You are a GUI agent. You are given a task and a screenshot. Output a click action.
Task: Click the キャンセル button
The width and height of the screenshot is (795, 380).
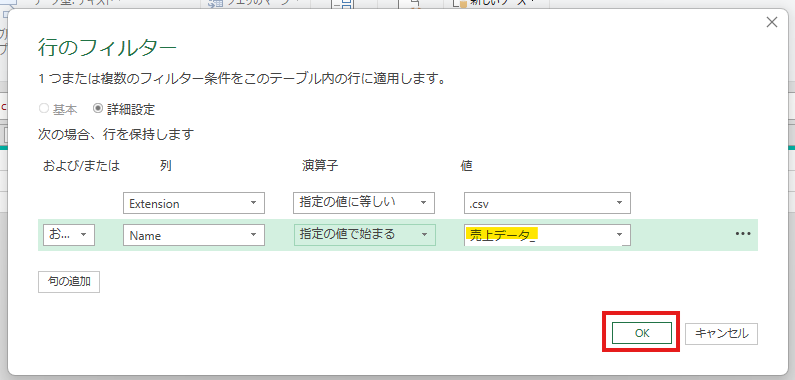click(721, 333)
